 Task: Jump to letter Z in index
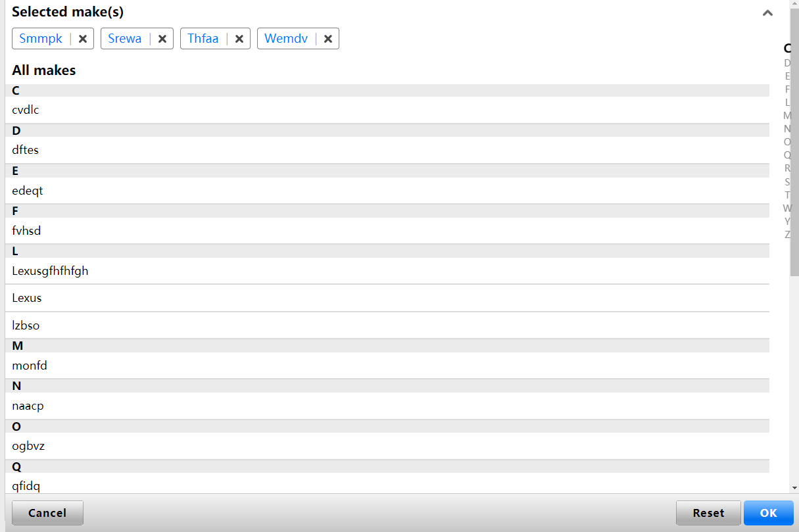pos(787,235)
